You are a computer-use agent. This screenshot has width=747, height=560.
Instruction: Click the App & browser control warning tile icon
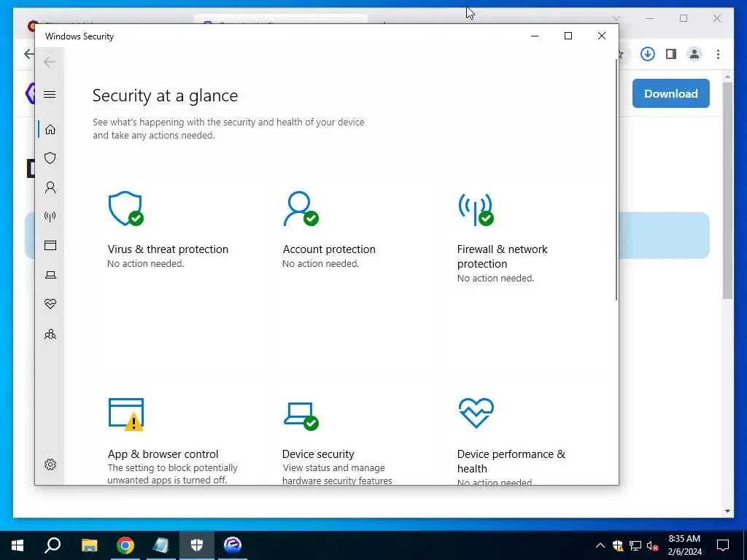(x=125, y=414)
